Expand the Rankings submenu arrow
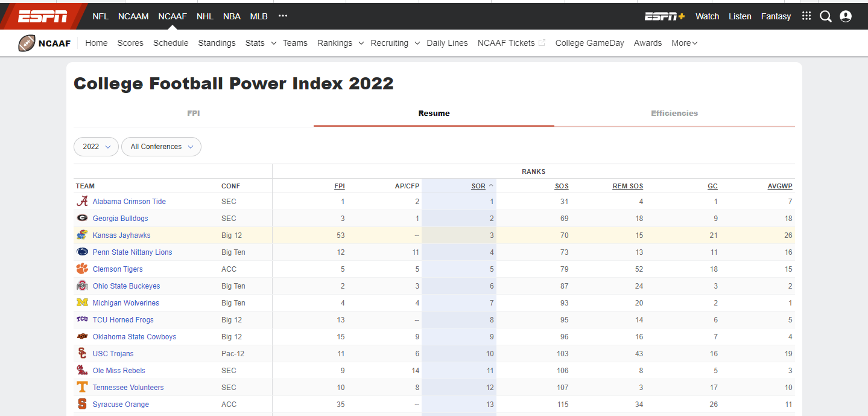The height and width of the screenshot is (416, 868). tap(361, 43)
